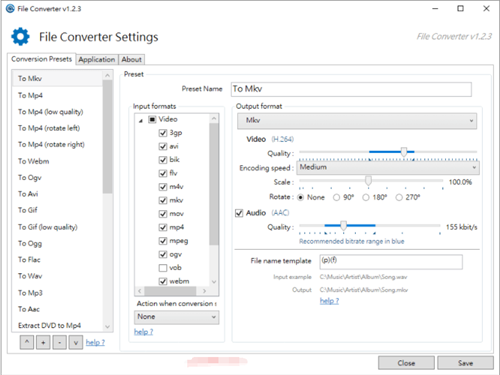Toggle the Audio checkbox
This screenshot has height=375, width=500.
coord(239,213)
